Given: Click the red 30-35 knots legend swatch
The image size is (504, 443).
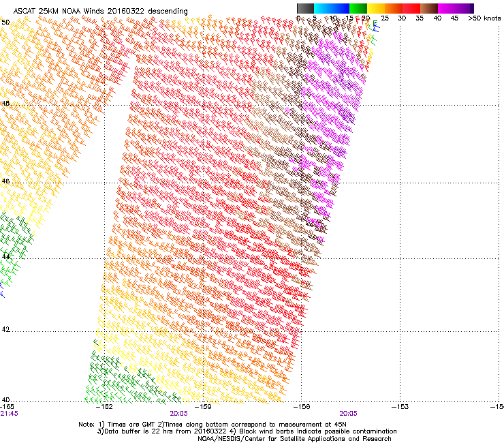Looking at the screenshot, I should click(x=411, y=8).
